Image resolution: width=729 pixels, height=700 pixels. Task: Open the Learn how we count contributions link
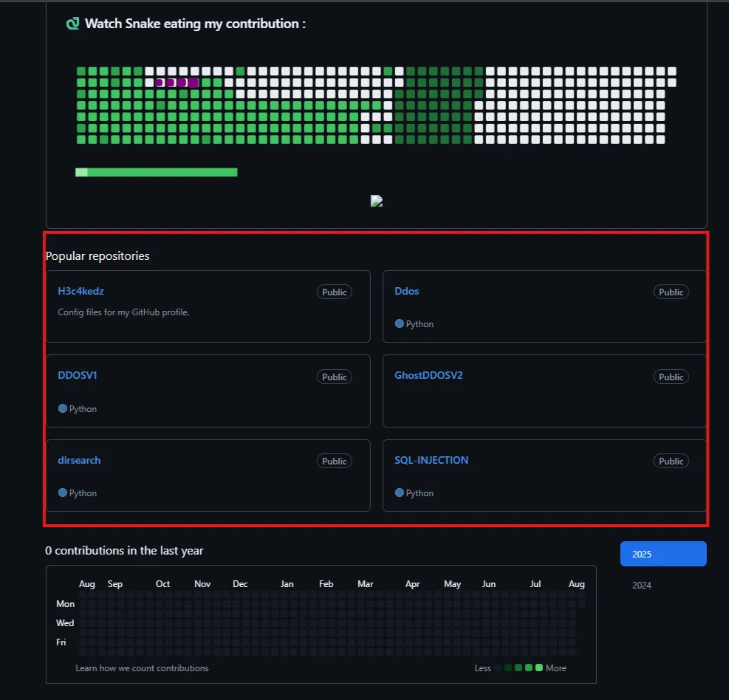[x=142, y=668]
